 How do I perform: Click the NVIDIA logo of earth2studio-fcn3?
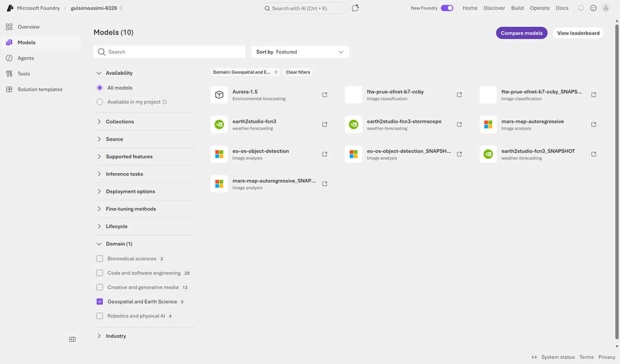[x=219, y=125]
